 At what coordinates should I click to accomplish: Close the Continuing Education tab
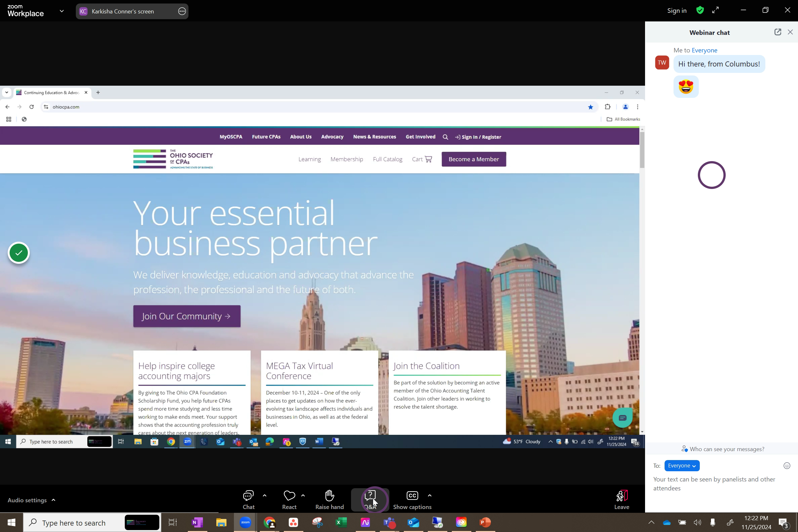tap(86, 92)
